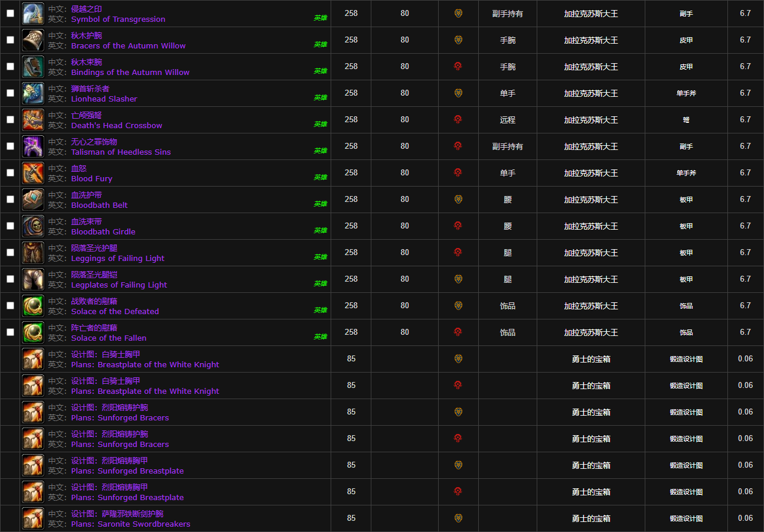Tick the Lionhead Slasher row checkbox

[10, 93]
